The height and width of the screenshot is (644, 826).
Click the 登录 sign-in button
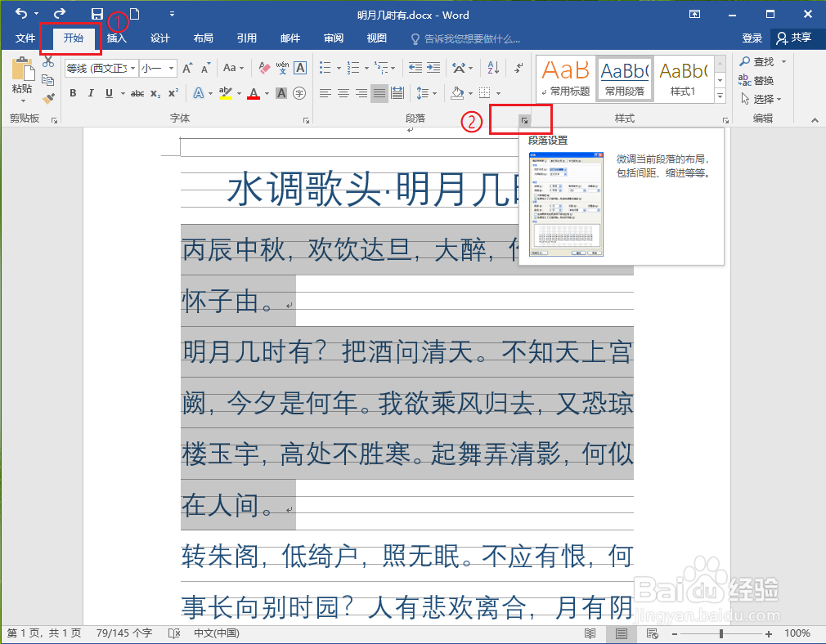(x=752, y=38)
